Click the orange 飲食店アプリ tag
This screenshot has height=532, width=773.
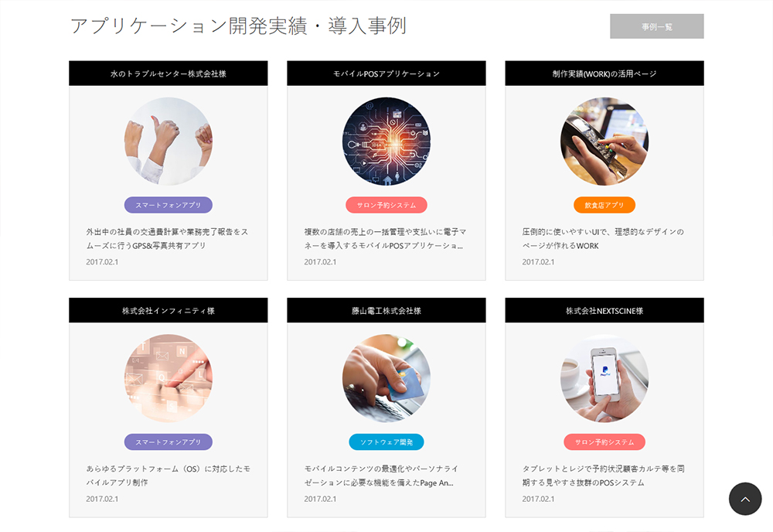point(604,205)
